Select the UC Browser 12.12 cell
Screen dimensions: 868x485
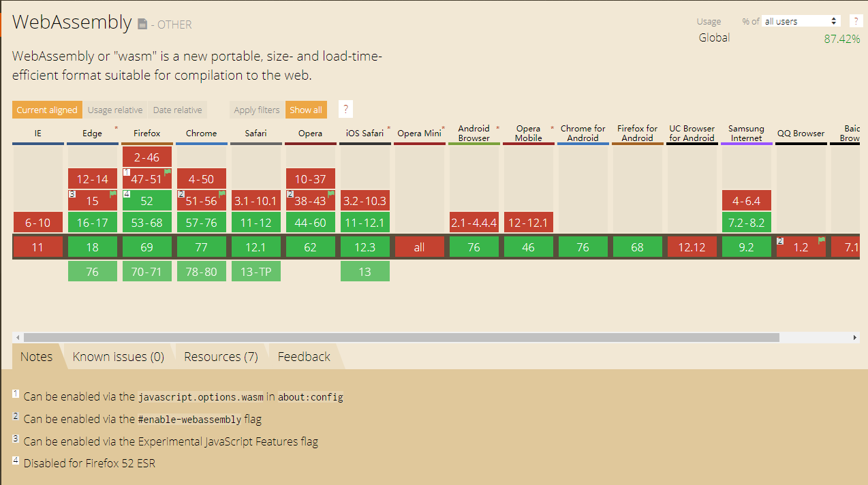(692, 247)
